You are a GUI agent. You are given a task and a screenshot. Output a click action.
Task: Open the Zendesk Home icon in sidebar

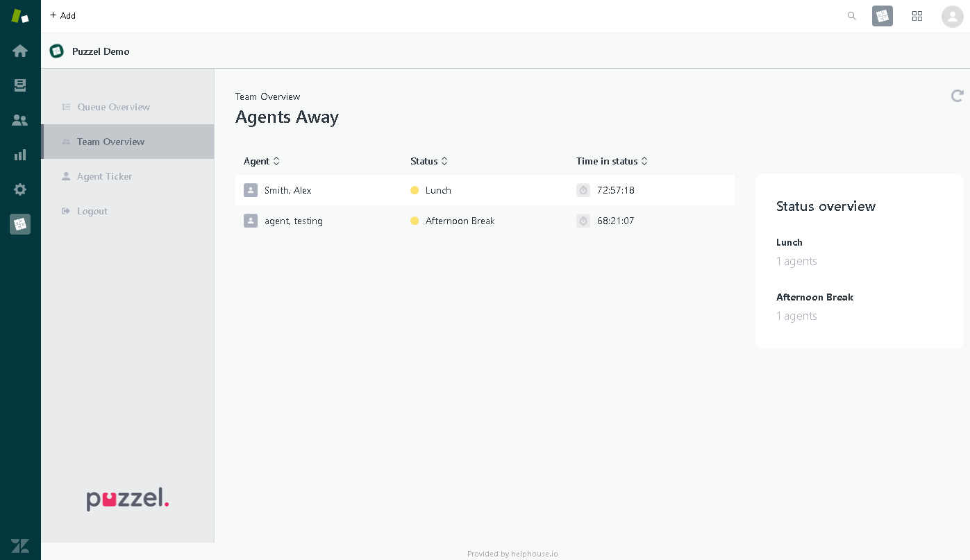point(20,51)
